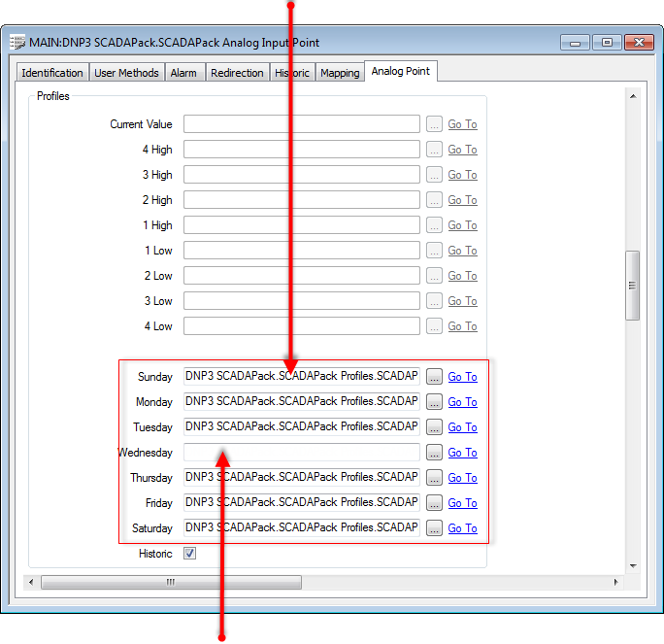This screenshot has width=664, height=644.
Task: Toggle the Historic checkbox
Action: click(190, 554)
